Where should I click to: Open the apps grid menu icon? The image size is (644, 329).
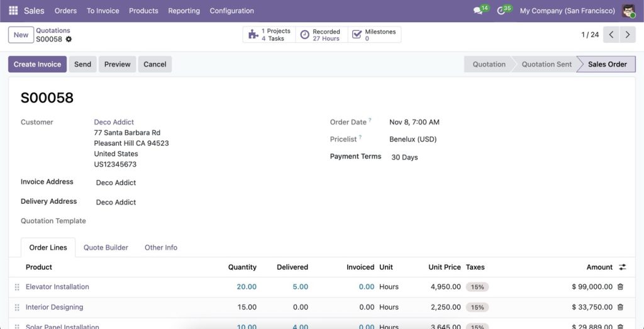[x=13, y=11]
